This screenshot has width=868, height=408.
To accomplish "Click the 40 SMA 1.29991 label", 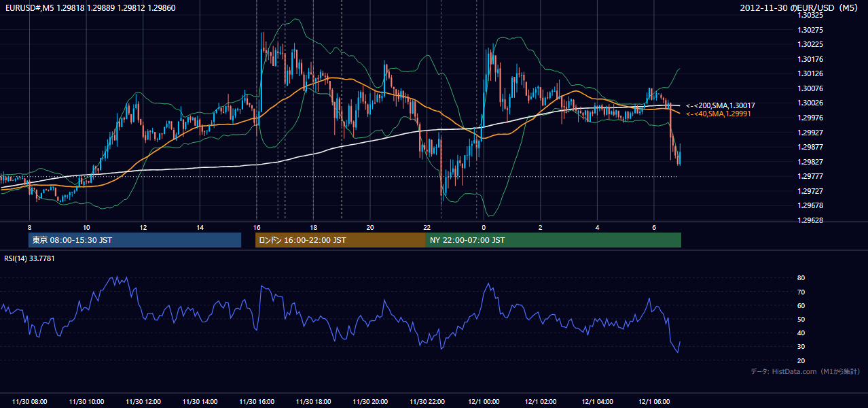I will coord(719,114).
